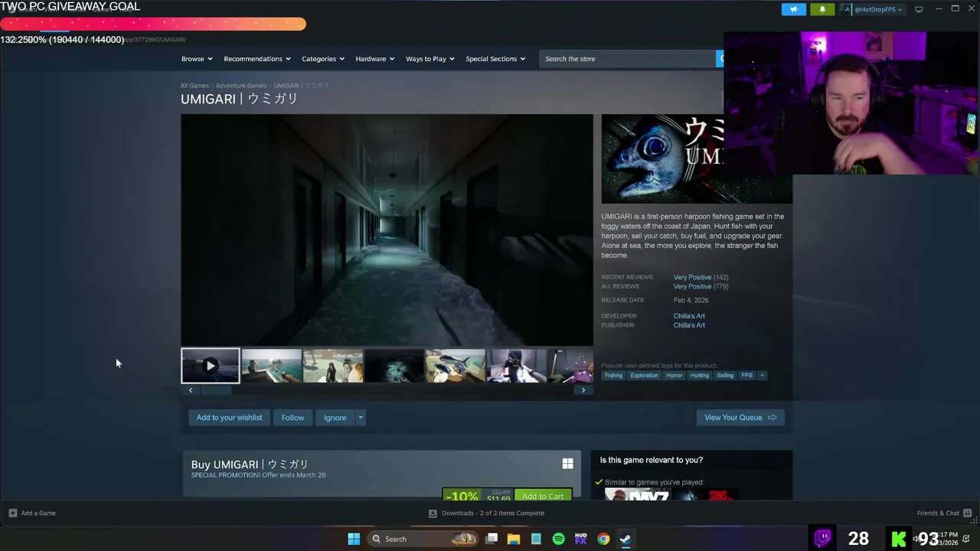The width and height of the screenshot is (980, 551).
Task: Click the main trailer video area
Action: [387, 230]
